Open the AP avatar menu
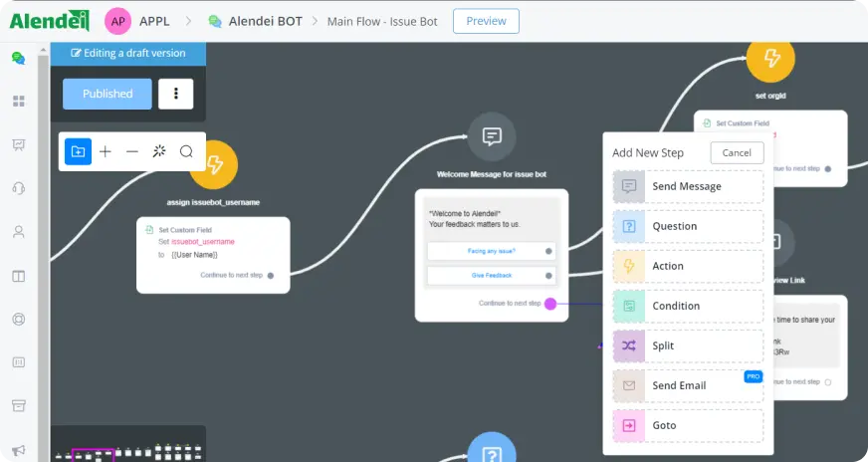Viewport: 868px width, 462px height. (x=117, y=21)
